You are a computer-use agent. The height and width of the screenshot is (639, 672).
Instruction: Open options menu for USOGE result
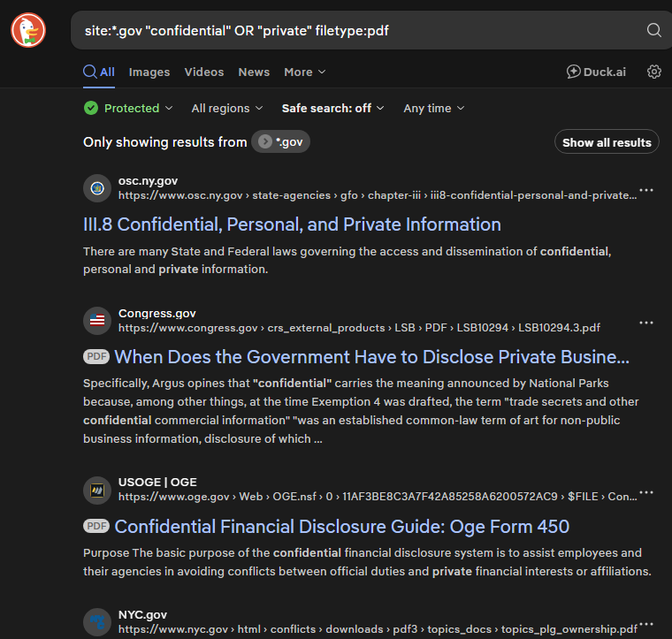pyautogui.click(x=645, y=492)
